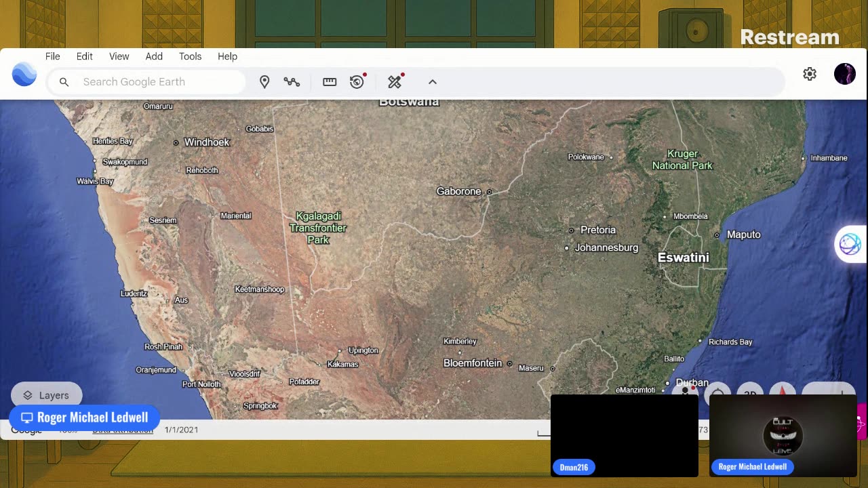This screenshot has height=488, width=868.
Task: Open the crossed pencil-ruler tools icon
Action: tap(395, 82)
